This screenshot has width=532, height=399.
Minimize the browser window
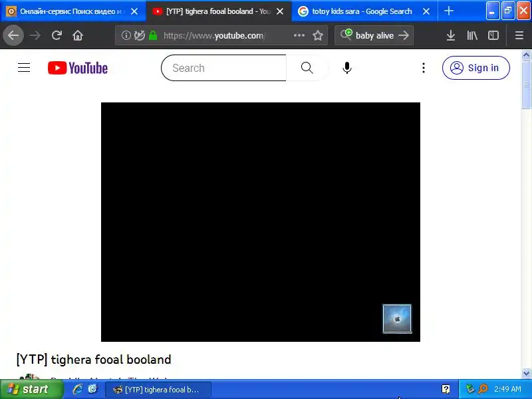[493, 11]
